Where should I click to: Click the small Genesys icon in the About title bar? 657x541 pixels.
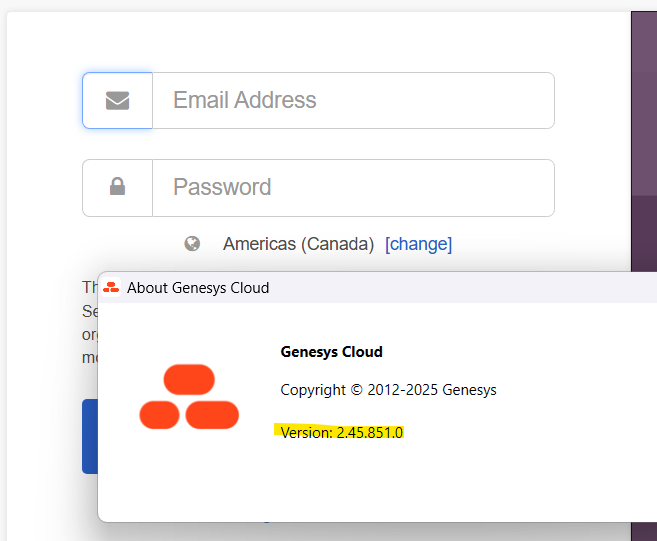111,288
